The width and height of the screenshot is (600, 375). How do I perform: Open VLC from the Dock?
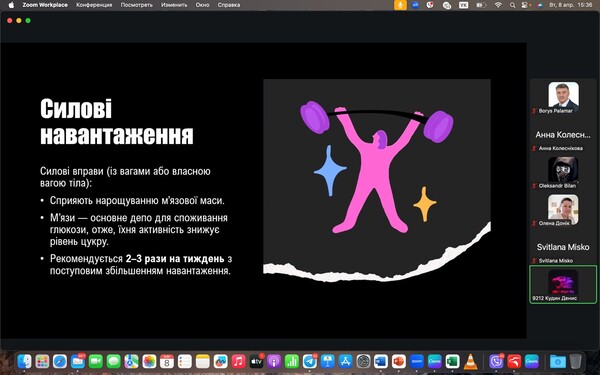pos(470,361)
